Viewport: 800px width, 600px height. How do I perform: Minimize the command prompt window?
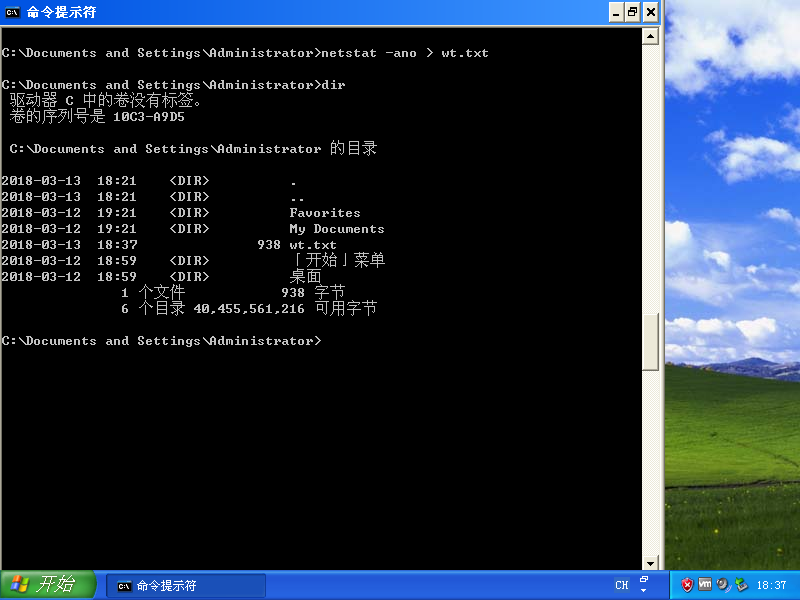[x=616, y=12]
